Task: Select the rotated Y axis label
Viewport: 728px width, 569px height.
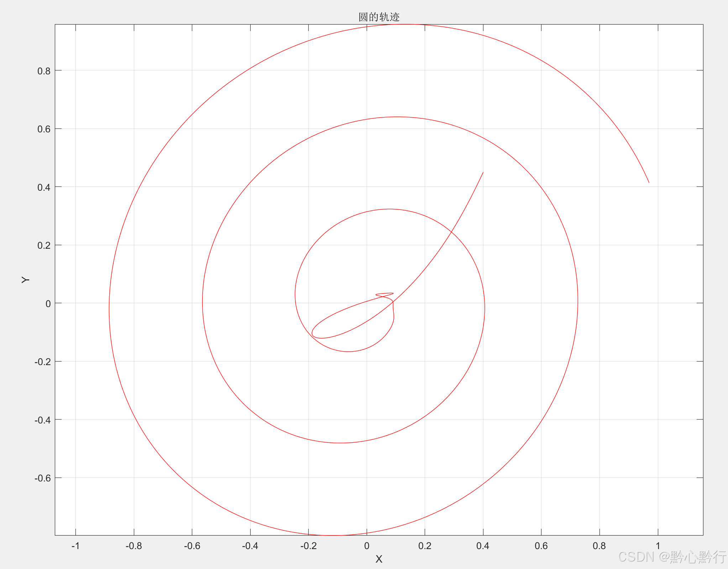Action: tap(26, 280)
